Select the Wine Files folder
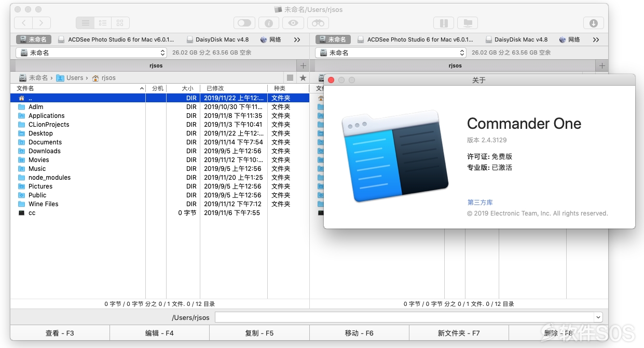The image size is (644, 348). (160, 204)
